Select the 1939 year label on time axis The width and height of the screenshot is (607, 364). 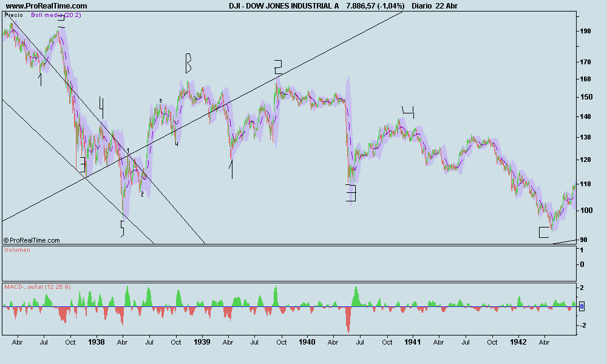[x=202, y=342]
